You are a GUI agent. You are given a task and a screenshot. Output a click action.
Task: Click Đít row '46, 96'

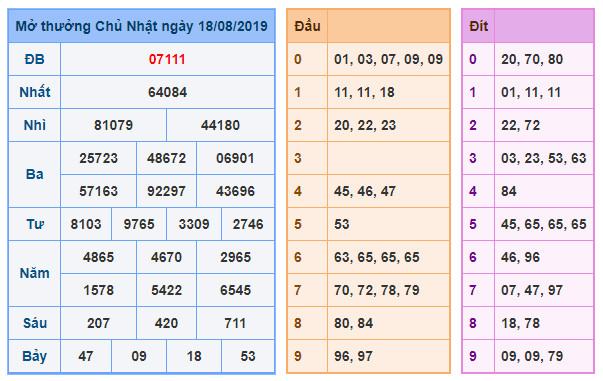(x=520, y=257)
